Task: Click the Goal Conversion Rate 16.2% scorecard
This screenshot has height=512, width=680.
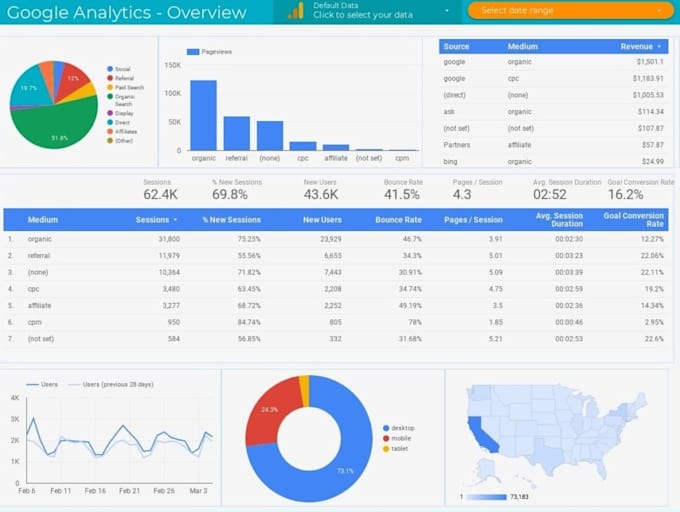Action: [641, 190]
